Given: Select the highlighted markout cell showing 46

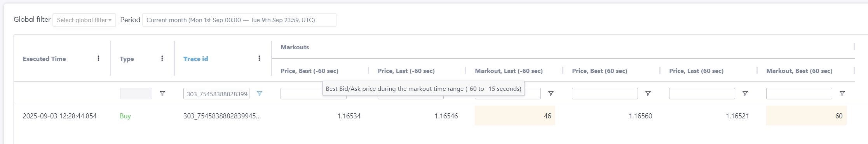Looking at the screenshot, I should [x=515, y=116].
